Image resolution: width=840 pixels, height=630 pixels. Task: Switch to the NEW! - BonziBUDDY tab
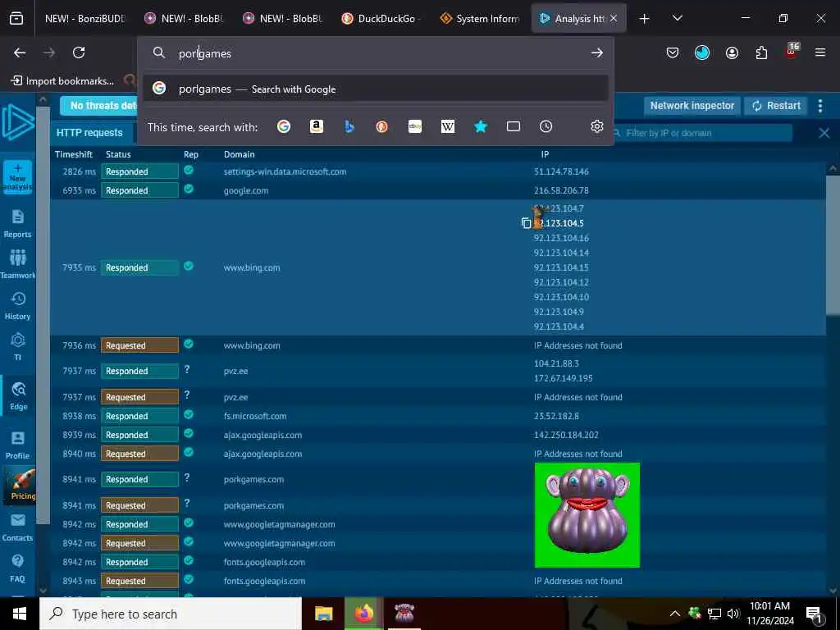[84, 18]
